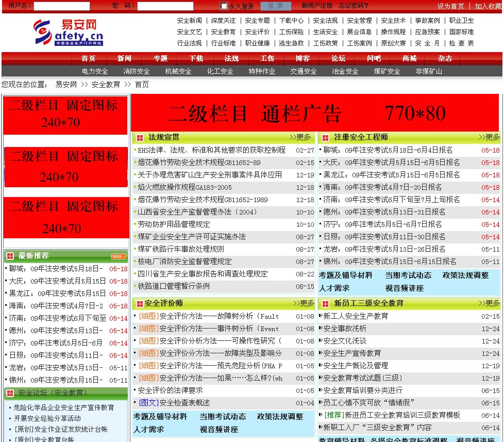Open 安全评价的法律要求 article
The image size is (504, 442).
(171, 390)
